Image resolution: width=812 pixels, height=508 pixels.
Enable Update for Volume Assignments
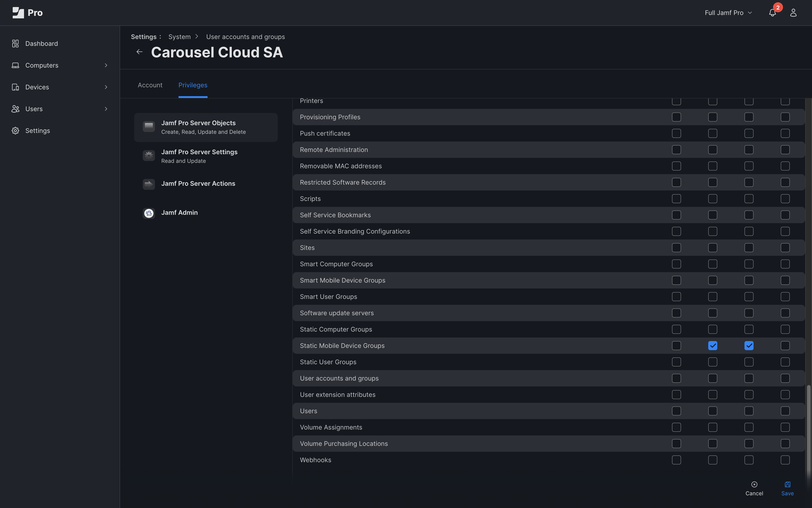point(749,427)
